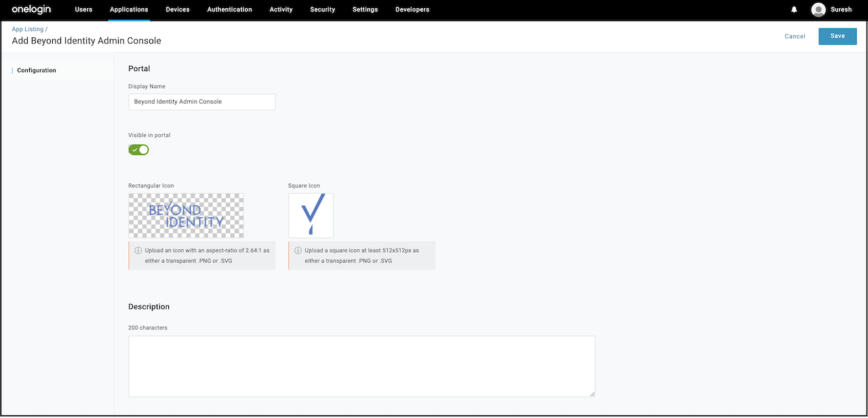Image resolution: width=868 pixels, height=418 pixels.
Task: Toggle the Visible in portal switch
Action: click(138, 149)
